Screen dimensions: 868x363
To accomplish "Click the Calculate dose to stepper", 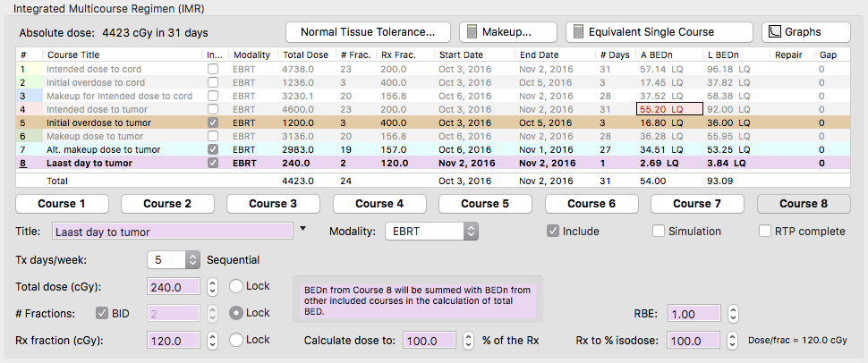I will click(467, 341).
